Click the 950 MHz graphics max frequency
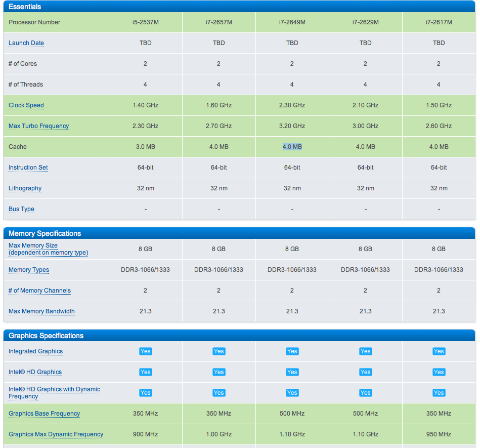The width and height of the screenshot is (480, 448). point(439,434)
